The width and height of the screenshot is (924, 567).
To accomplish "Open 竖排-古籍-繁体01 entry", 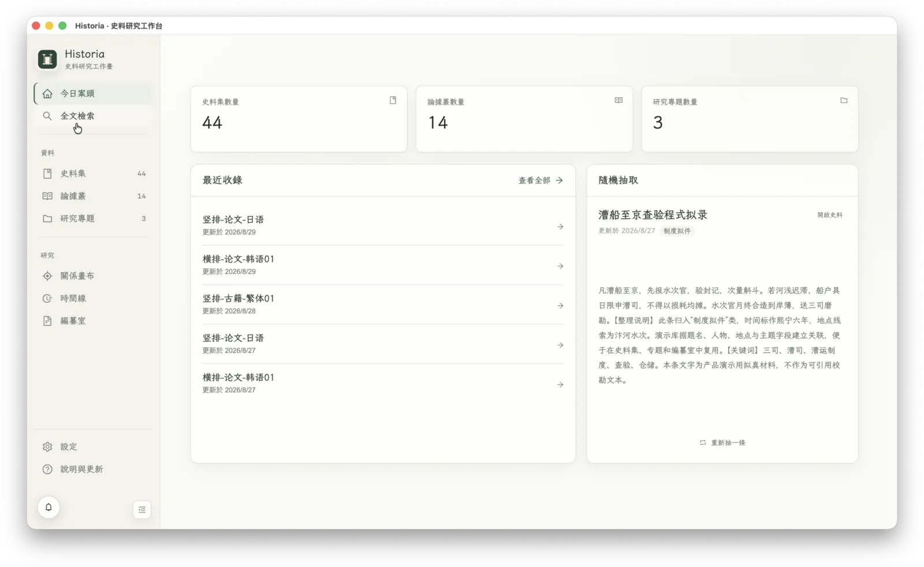I will click(x=383, y=305).
